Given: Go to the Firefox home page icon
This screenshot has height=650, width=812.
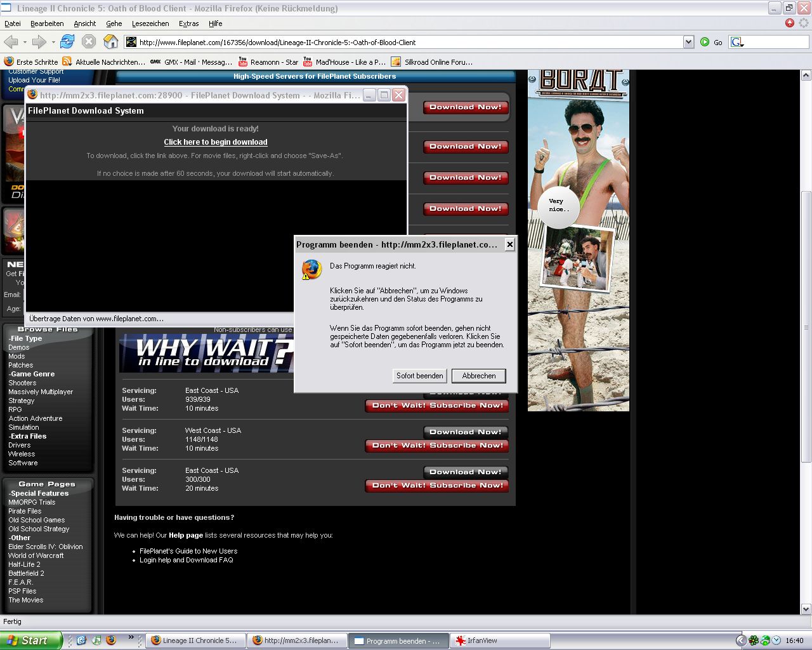Looking at the screenshot, I should [111, 42].
